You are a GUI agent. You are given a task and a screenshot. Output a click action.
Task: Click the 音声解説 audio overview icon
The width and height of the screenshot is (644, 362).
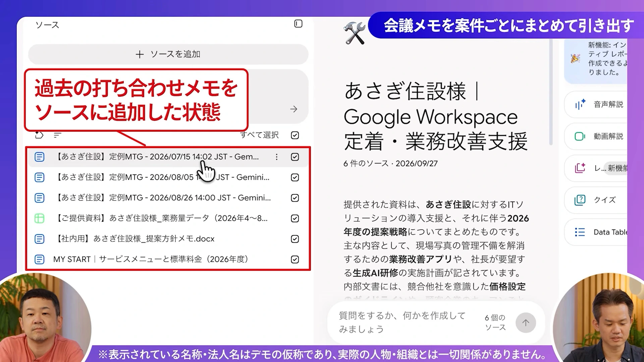(580, 105)
